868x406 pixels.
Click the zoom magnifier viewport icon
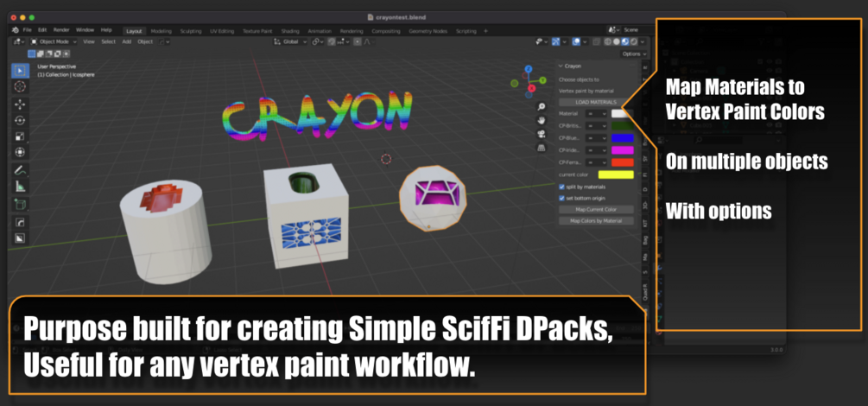[x=542, y=106]
